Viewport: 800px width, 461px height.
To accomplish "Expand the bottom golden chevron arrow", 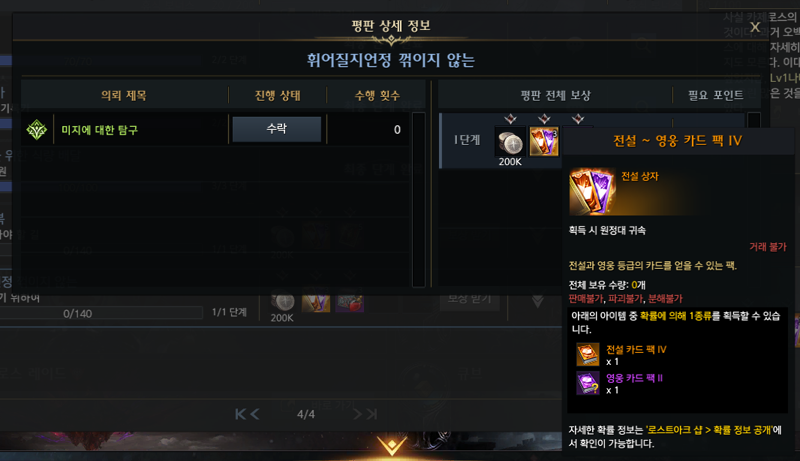I will [391, 446].
